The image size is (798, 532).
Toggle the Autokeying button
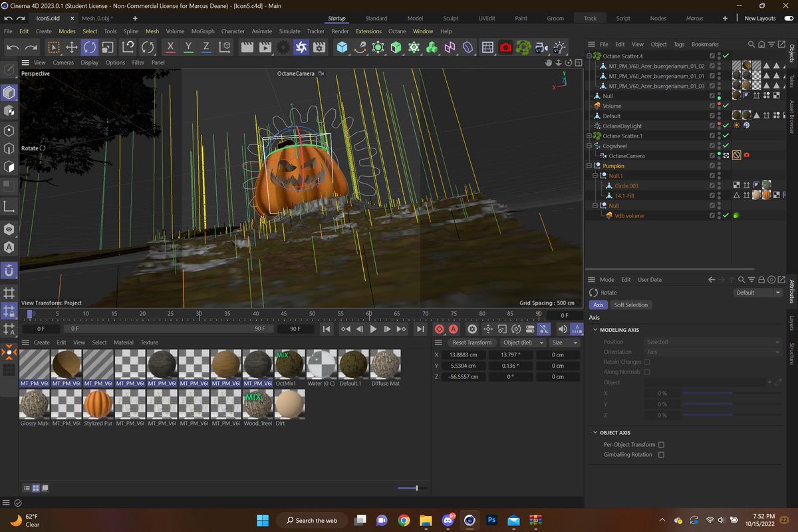454,329
